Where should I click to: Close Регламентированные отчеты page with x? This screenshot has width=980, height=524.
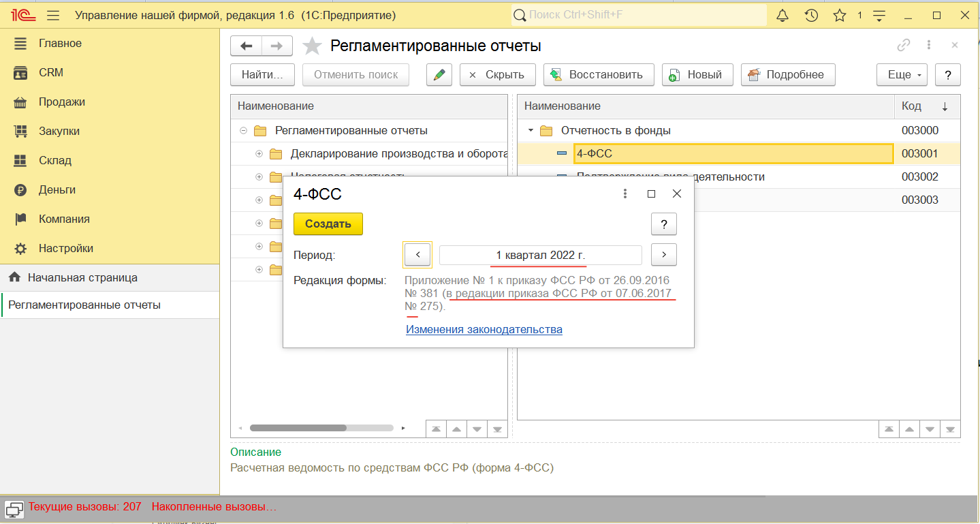(954, 45)
